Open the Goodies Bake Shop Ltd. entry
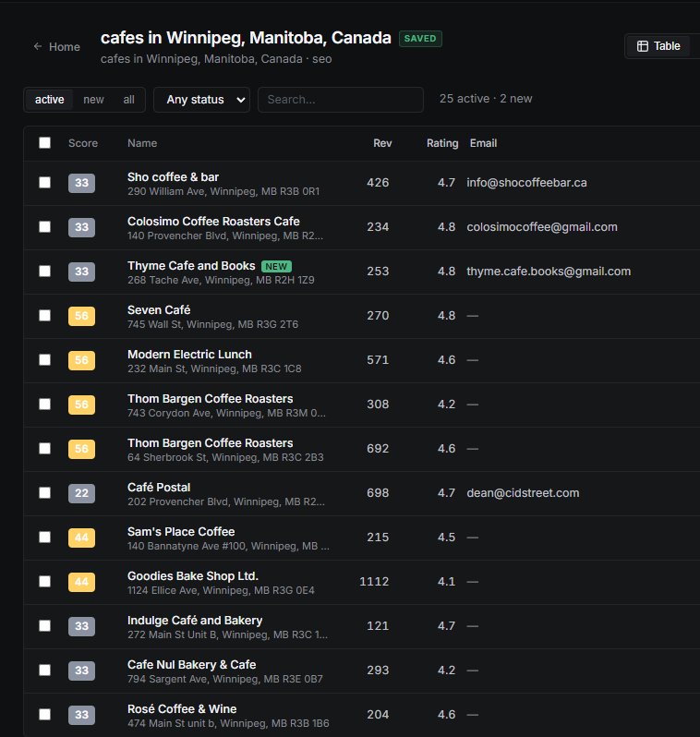700x737 pixels. (x=193, y=576)
